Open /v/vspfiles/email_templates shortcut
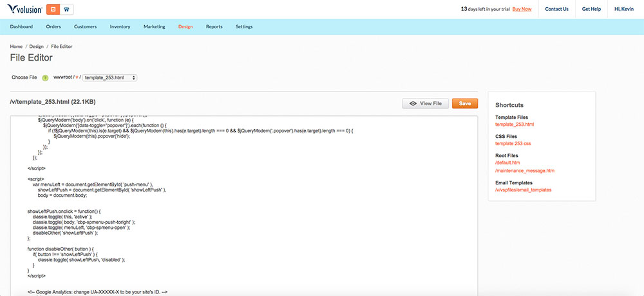 (x=523, y=190)
